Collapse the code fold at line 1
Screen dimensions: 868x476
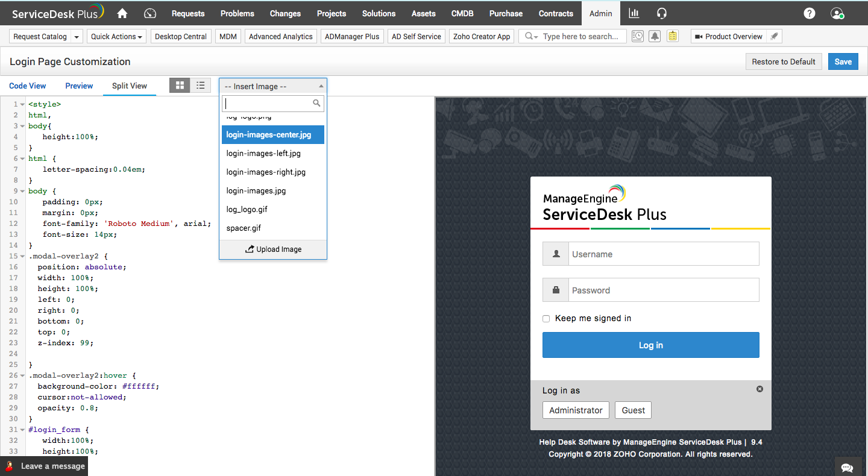(x=23, y=104)
